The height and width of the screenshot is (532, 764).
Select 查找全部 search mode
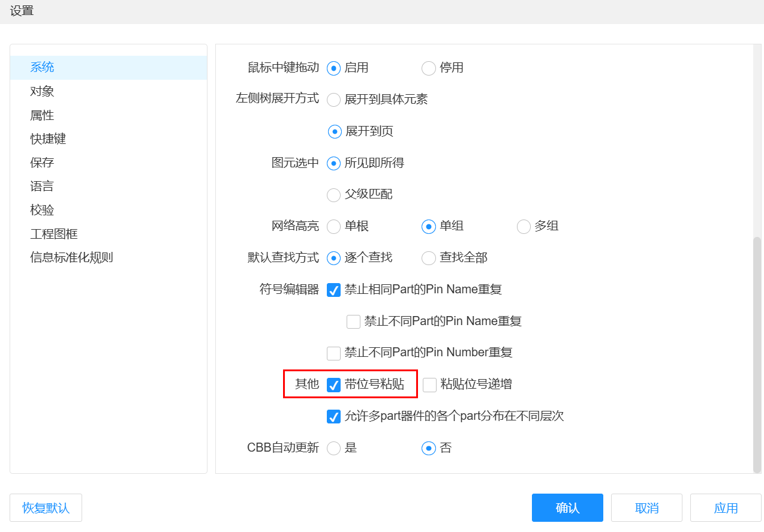[429, 258]
